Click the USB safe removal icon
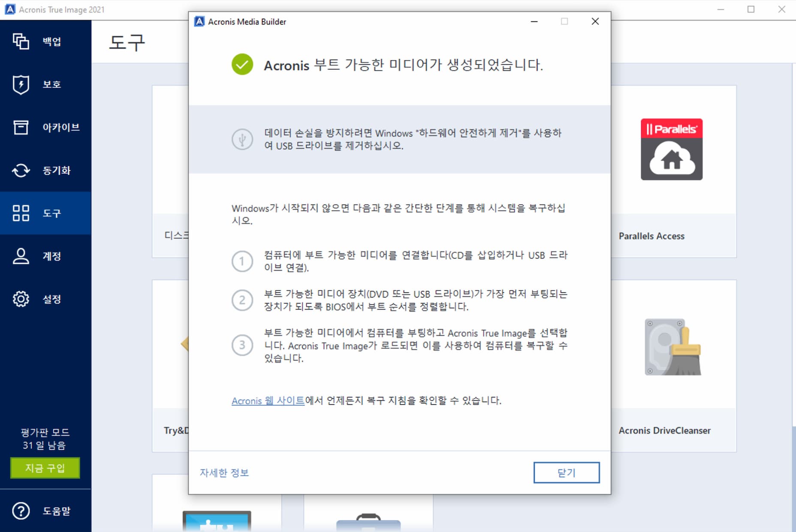 click(x=242, y=139)
